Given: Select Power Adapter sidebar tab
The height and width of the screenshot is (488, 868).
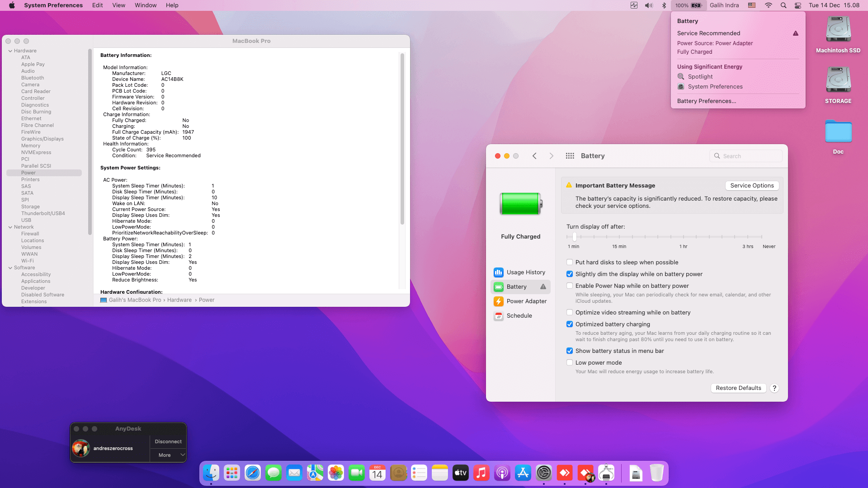Looking at the screenshot, I should click(520, 301).
